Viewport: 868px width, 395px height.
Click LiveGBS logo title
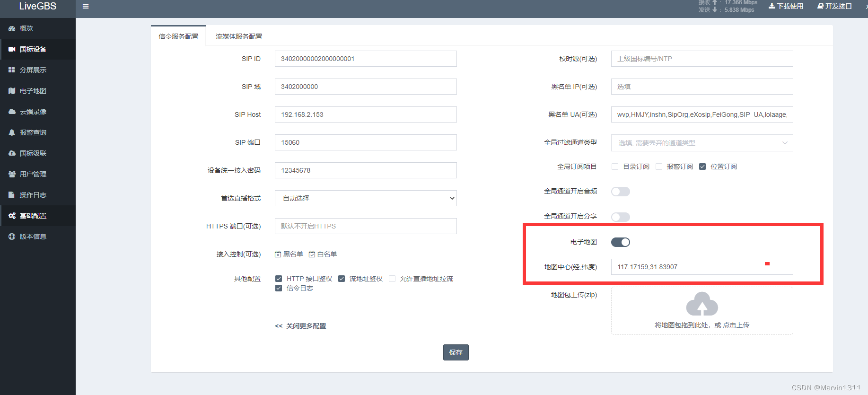38,7
